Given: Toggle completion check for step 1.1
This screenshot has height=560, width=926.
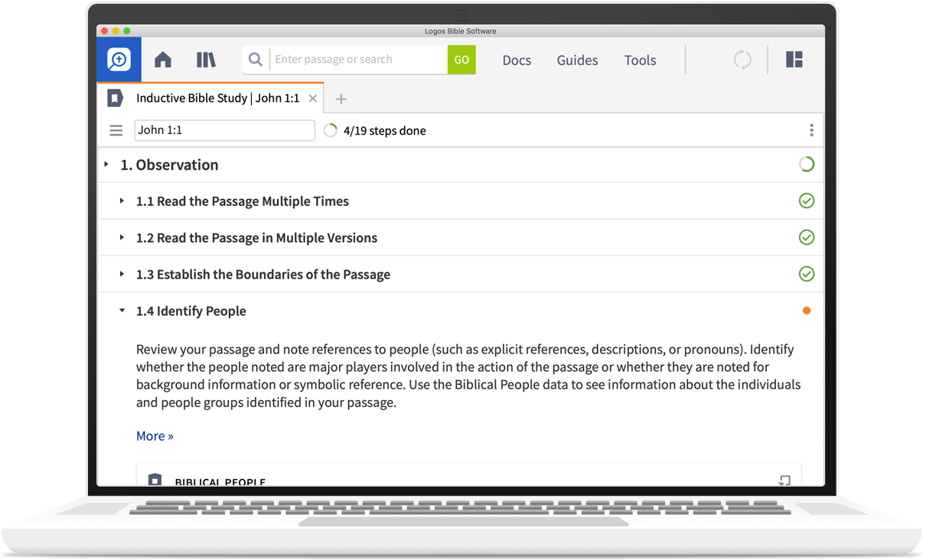Looking at the screenshot, I should click(807, 200).
